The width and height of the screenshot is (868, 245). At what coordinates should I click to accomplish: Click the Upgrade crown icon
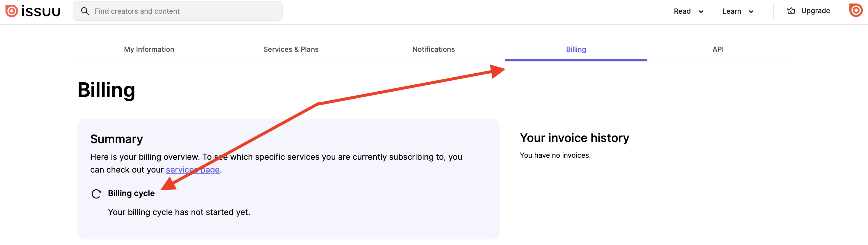click(x=791, y=11)
